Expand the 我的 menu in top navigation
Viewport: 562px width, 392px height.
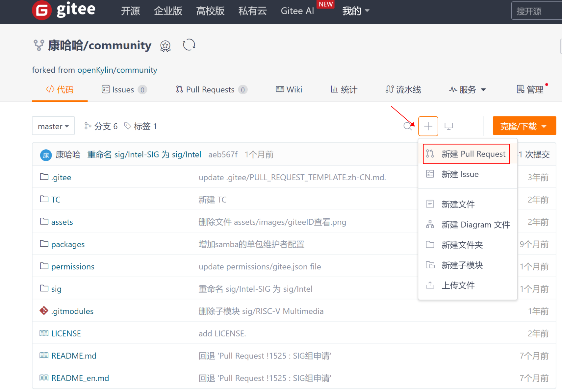(x=356, y=11)
